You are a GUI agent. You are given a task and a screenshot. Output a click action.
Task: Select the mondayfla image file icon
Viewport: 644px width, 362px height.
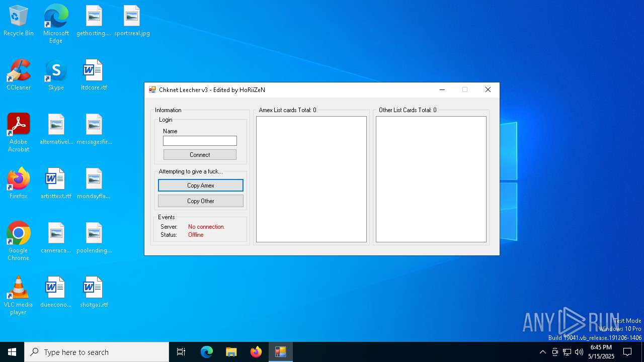pos(94,184)
